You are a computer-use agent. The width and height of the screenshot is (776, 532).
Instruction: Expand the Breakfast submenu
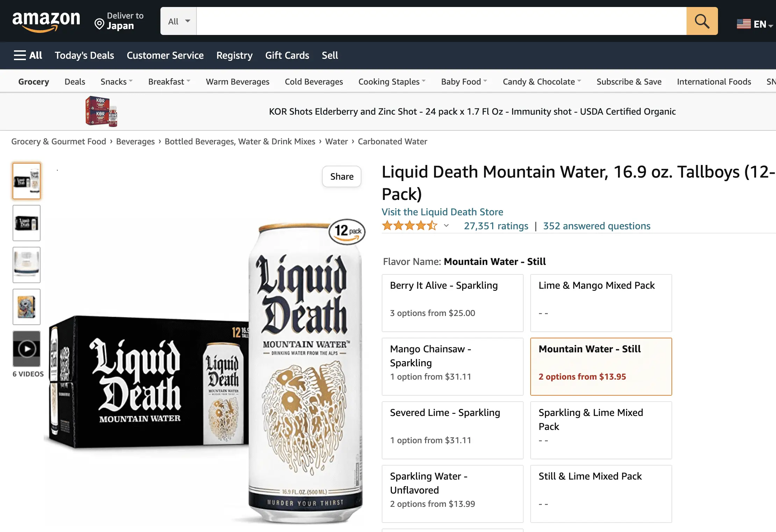(x=169, y=81)
